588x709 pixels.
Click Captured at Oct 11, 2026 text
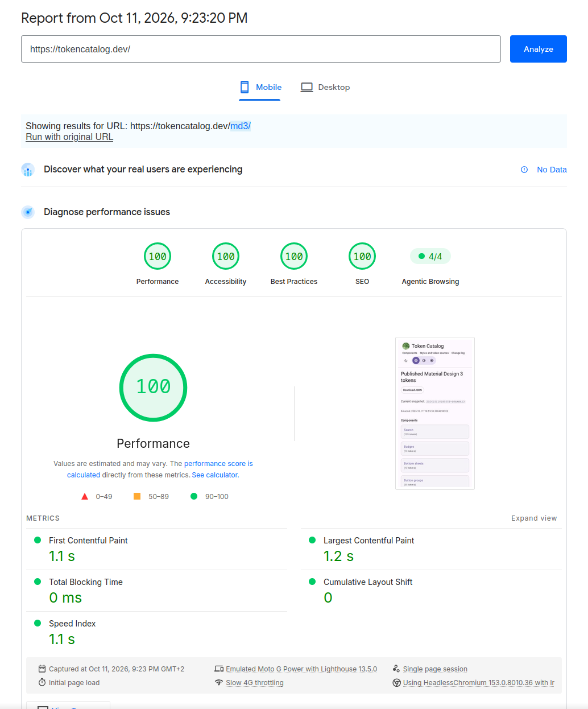tap(117, 669)
